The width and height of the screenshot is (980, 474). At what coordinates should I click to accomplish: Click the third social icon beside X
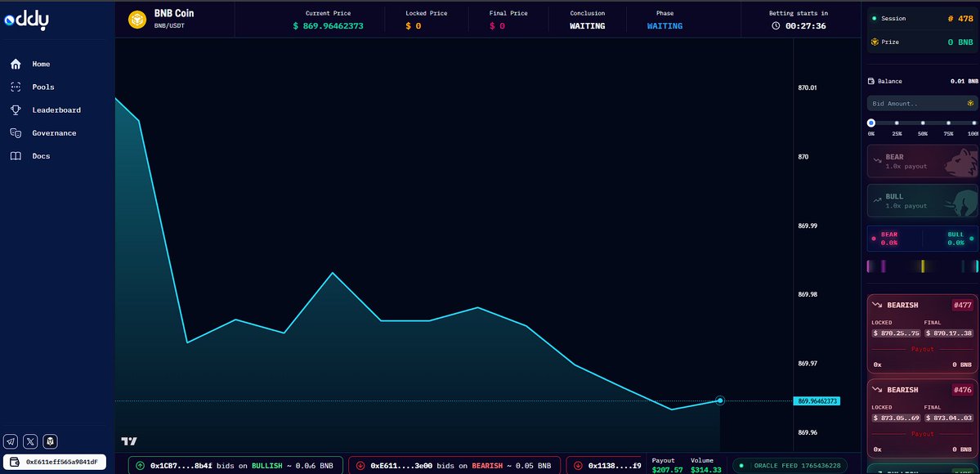pos(51,441)
